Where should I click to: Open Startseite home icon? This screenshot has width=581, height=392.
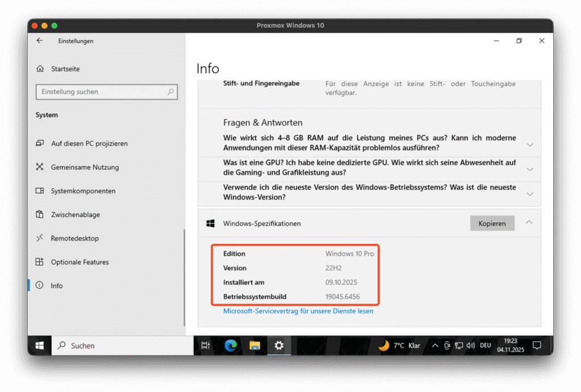(x=40, y=69)
